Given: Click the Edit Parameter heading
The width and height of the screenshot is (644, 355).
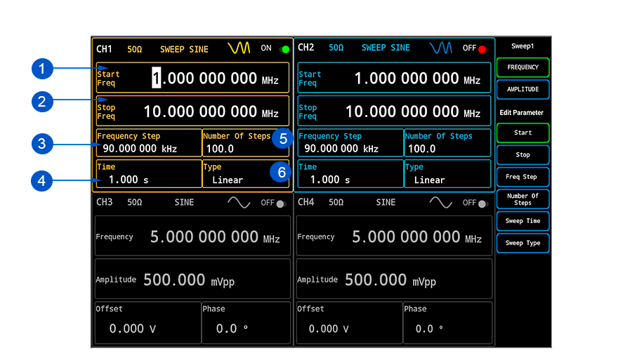Looking at the screenshot, I should coord(522,112).
